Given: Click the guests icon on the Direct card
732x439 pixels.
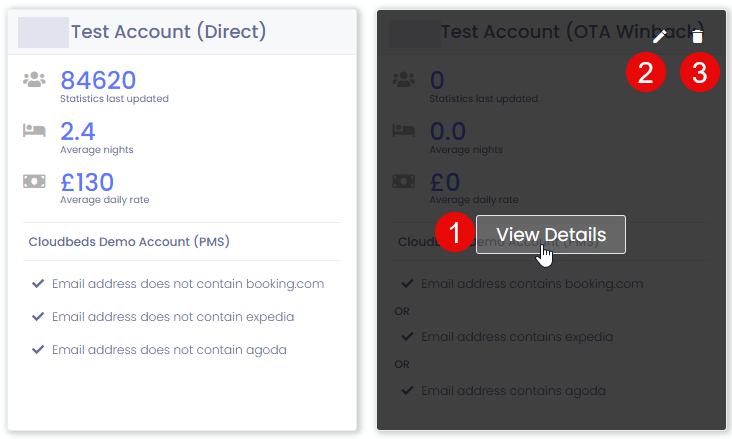Looking at the screenshot, I should tap(35, 80).
